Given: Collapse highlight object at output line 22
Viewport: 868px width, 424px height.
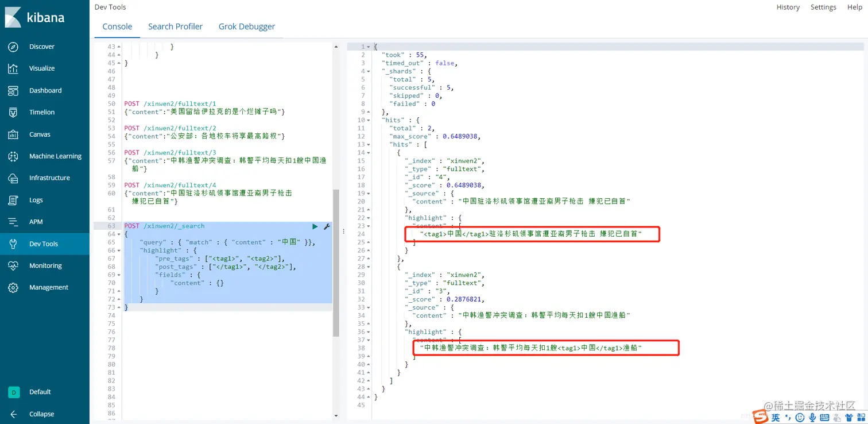Looking at the screenshot, I should coord(368,218).
